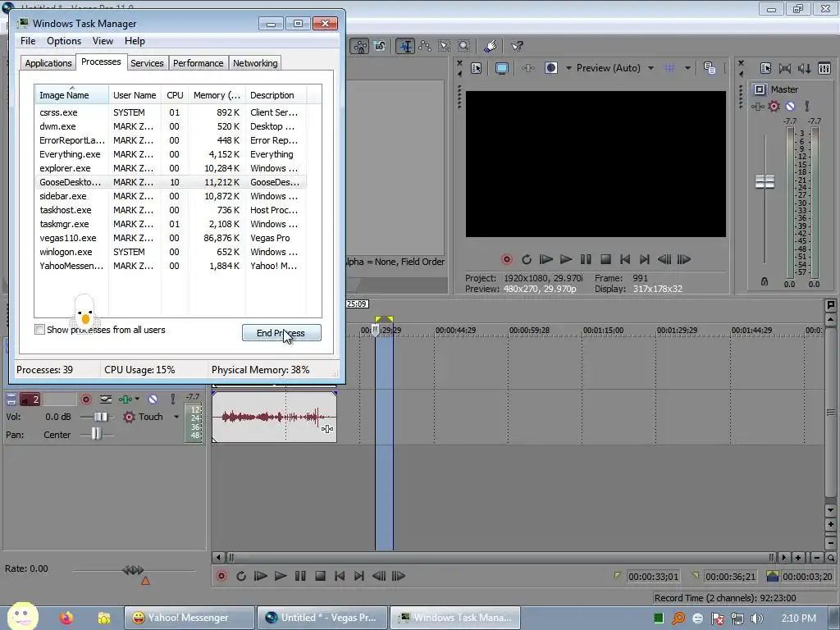The image size is (840, 630).
Task: Click the What's This Help icon in toolbar
Action: (x=517, y=46)
